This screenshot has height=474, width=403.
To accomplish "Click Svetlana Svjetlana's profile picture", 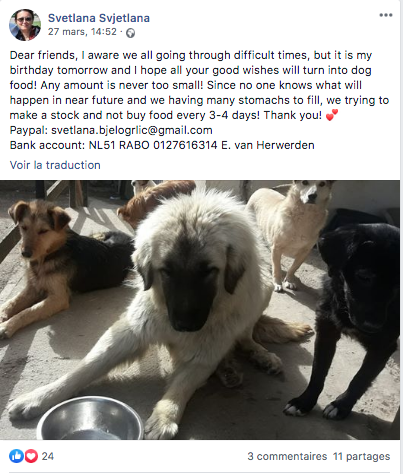I will (25, 25).
